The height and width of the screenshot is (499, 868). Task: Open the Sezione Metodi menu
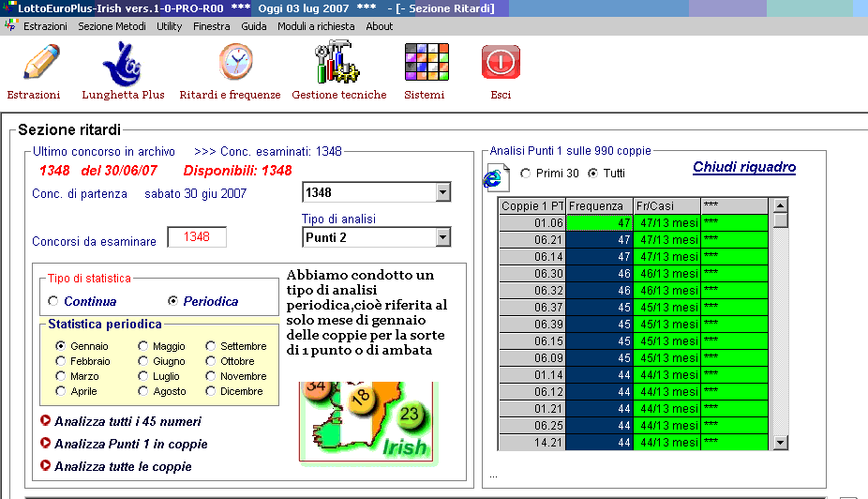point(112,26)
